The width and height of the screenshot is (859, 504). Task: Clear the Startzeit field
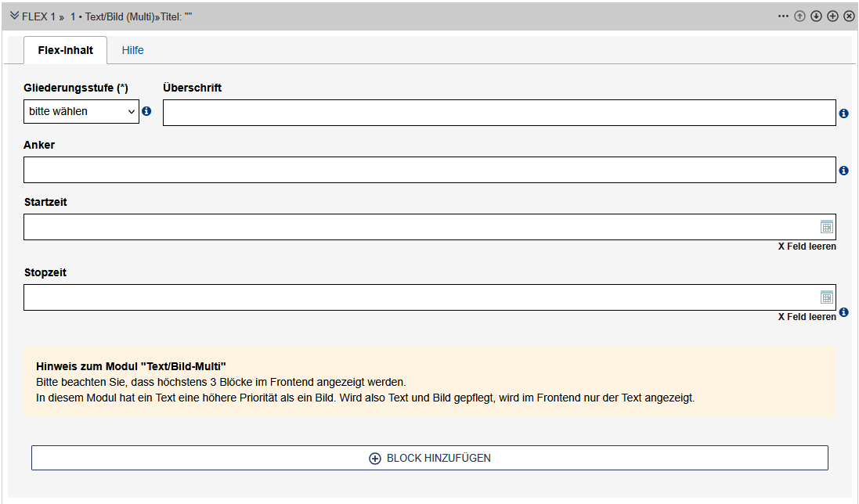[807, 247]
